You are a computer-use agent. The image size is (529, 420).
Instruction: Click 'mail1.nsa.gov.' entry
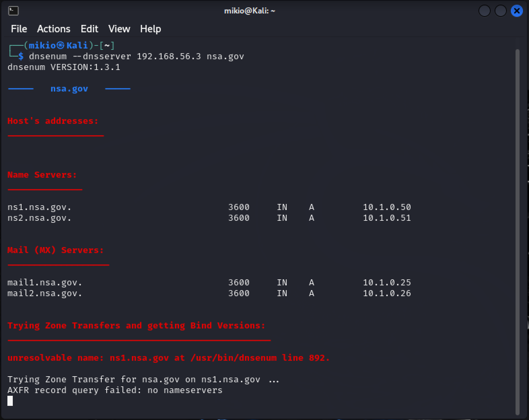45,282
